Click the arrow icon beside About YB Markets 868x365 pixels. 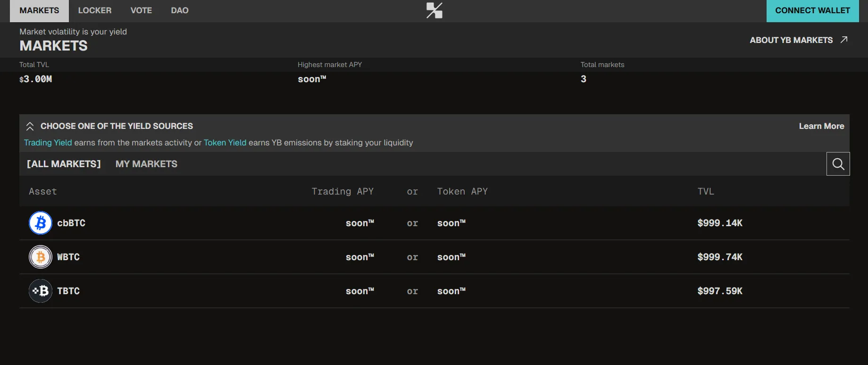844,40
